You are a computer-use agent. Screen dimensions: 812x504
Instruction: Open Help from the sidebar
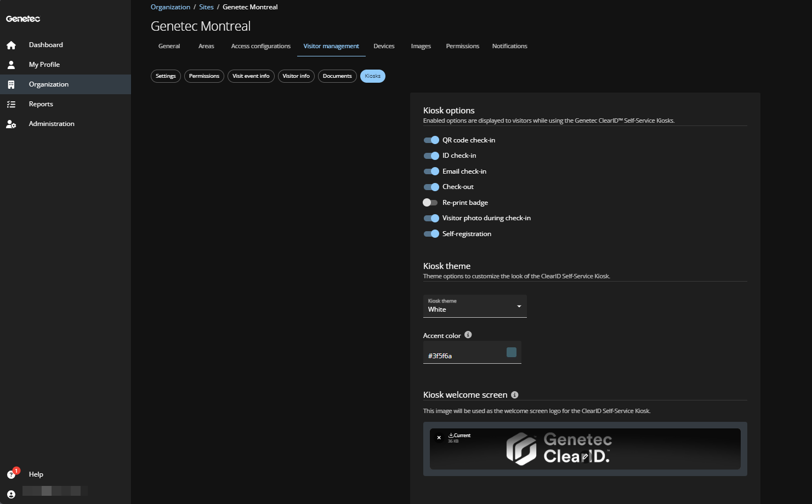(x=65, y=474)
